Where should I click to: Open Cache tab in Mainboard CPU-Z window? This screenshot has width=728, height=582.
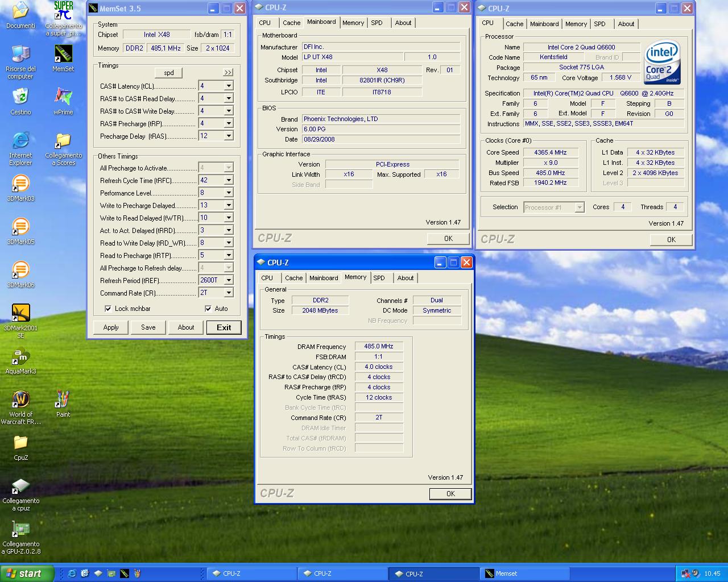(291, 23)
